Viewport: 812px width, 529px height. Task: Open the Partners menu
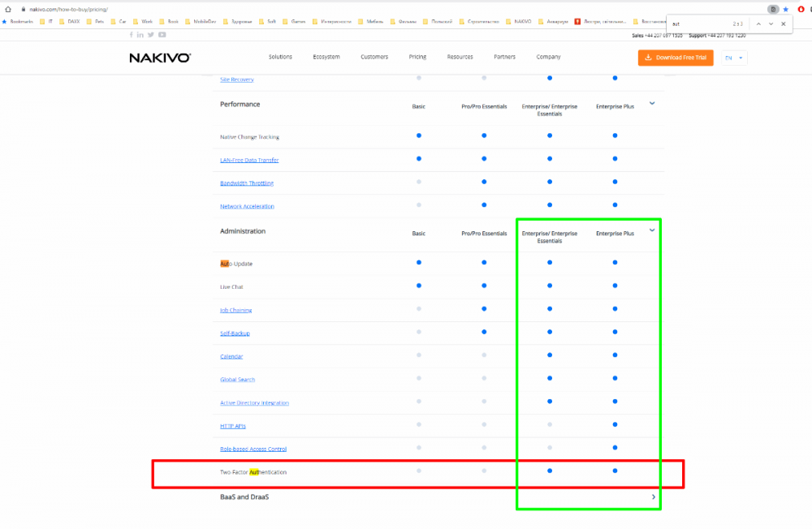pyautogui.click(x=504, y=57)
